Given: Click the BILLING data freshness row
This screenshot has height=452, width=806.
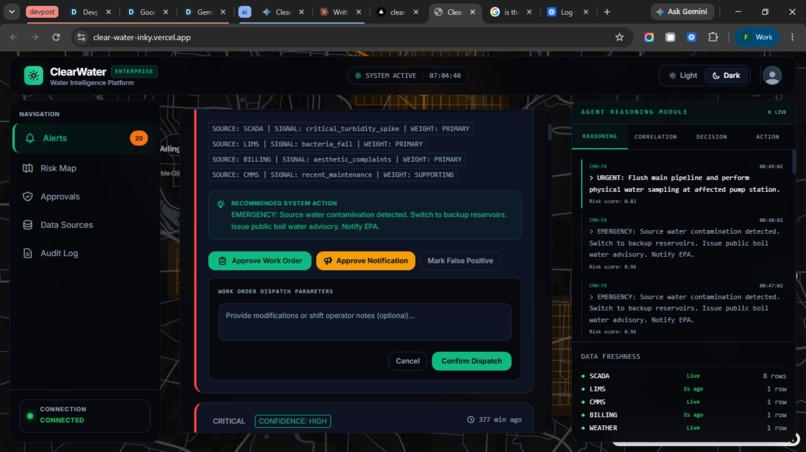Looking at the screenshot, I should point(684,415).
